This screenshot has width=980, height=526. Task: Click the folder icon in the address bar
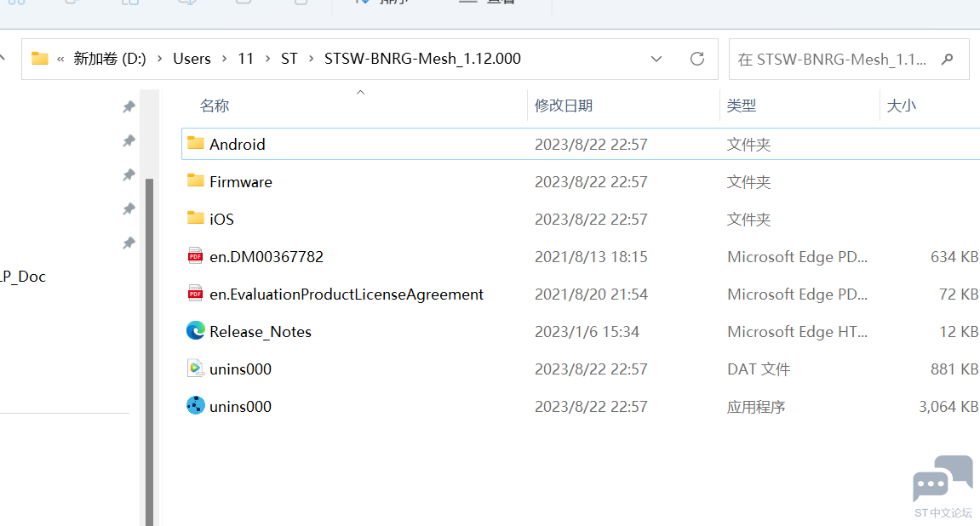coord(40,59)
